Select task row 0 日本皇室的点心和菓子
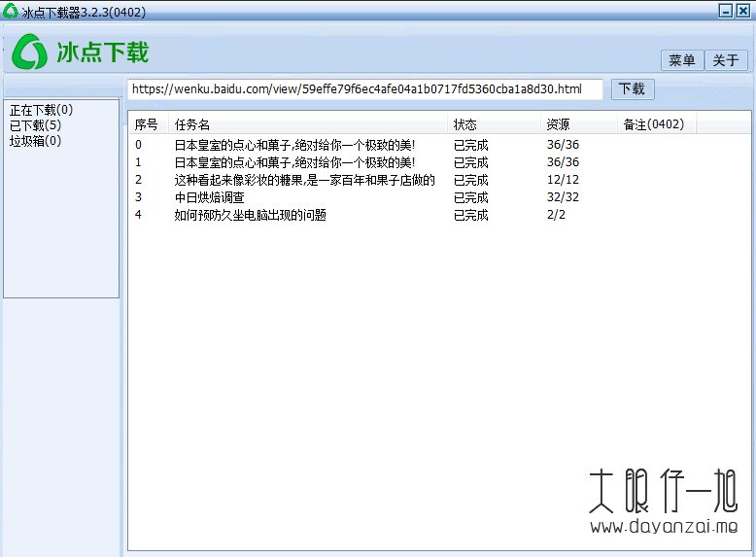 coord(439,145)
